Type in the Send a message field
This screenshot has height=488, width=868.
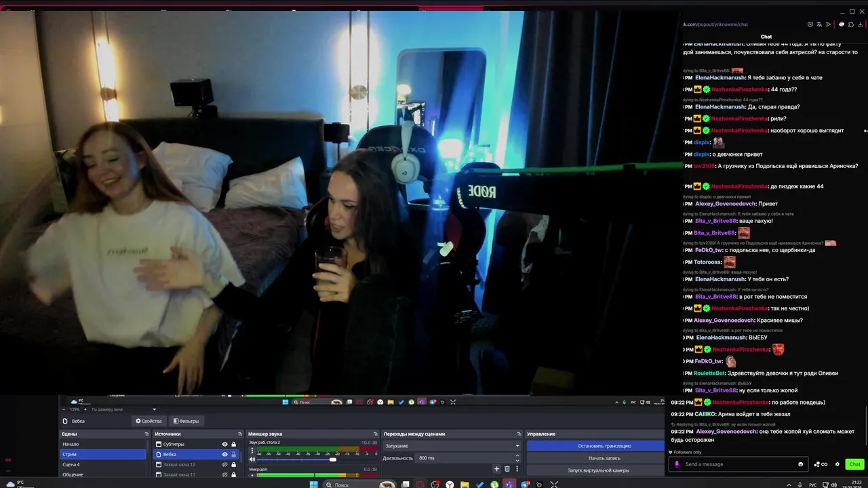tap(738, 464)
